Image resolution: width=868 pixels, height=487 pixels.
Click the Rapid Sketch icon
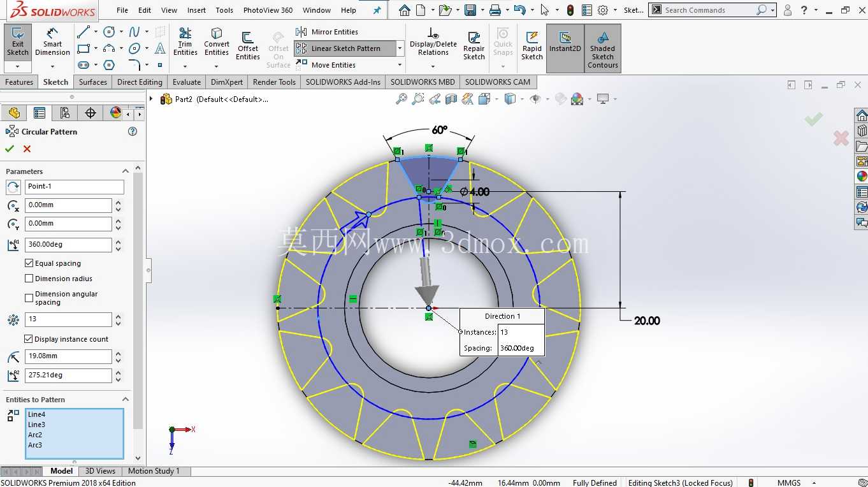(x=532, y=46)
